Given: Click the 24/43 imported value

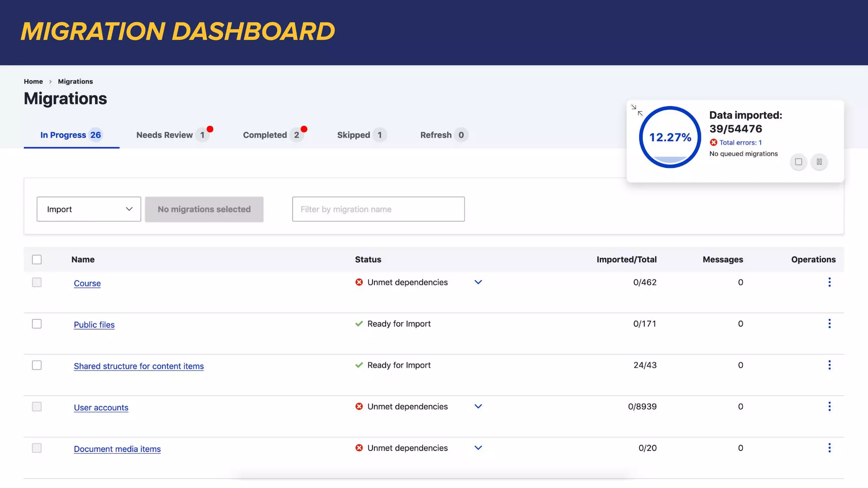Looking at the screenshot, I should click(645, 365).
